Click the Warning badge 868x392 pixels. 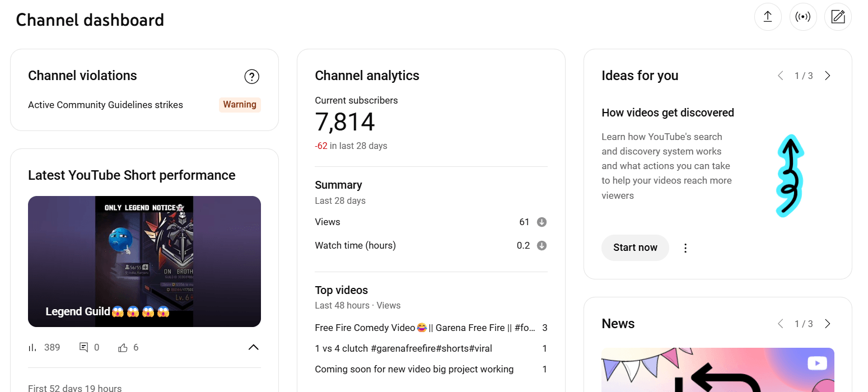(240, 105)
